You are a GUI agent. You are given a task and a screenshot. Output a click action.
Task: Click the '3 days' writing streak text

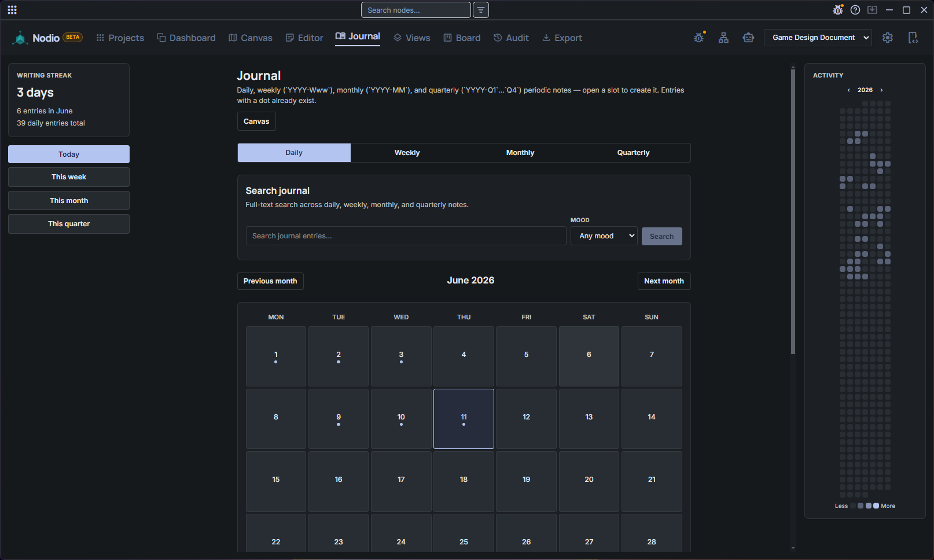[x=35, y=93]
